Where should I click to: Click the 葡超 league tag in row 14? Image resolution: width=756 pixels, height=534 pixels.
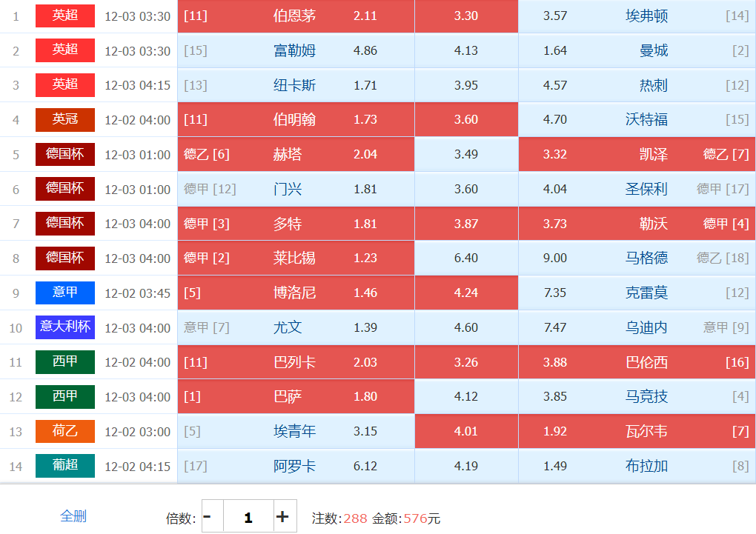[x=65, y=466]
